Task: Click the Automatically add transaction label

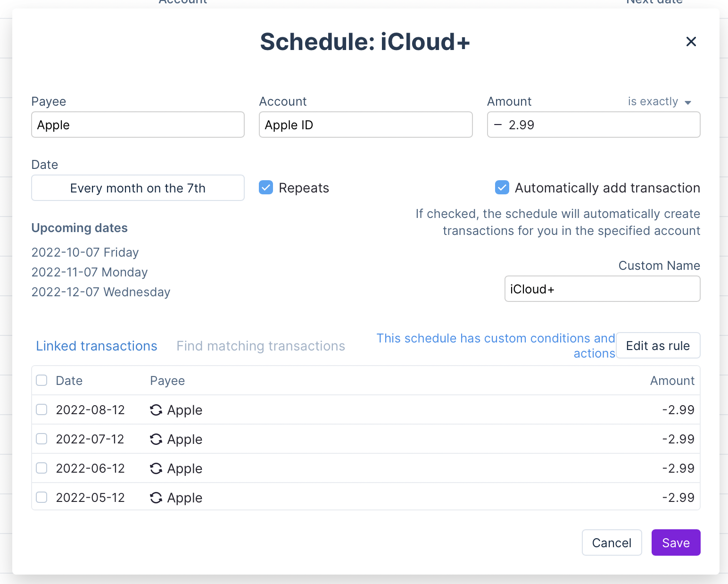Action: (x=607, y=188)
